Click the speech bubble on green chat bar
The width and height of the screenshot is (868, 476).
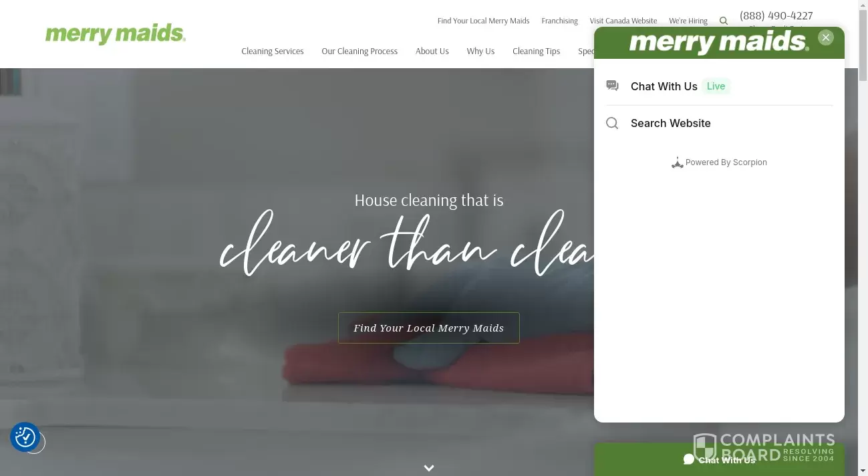(689, 459)
